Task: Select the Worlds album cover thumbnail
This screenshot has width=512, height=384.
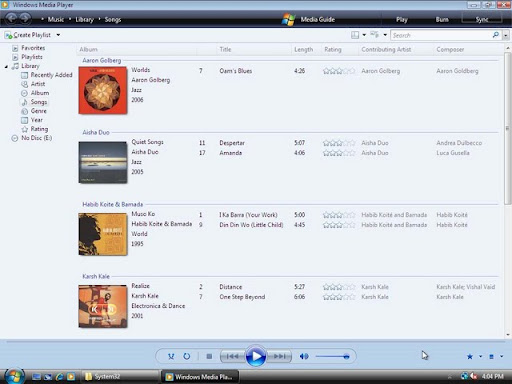Action: click(103, 90)
